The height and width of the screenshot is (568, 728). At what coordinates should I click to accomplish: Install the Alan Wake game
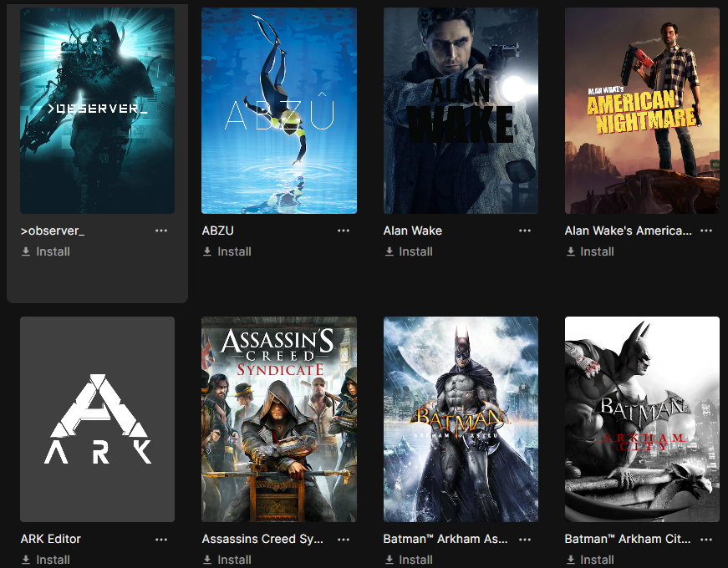coord(409,251)
